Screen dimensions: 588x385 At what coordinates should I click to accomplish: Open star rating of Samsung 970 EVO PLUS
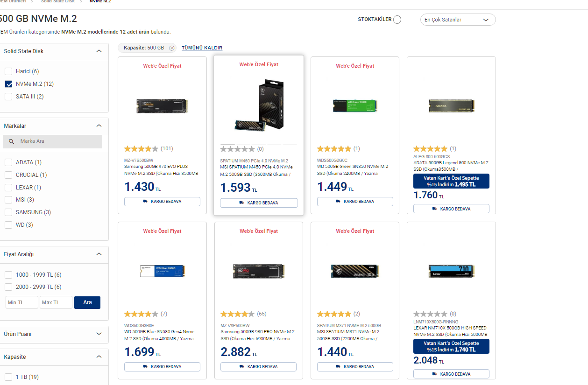(x=141, y=149)
